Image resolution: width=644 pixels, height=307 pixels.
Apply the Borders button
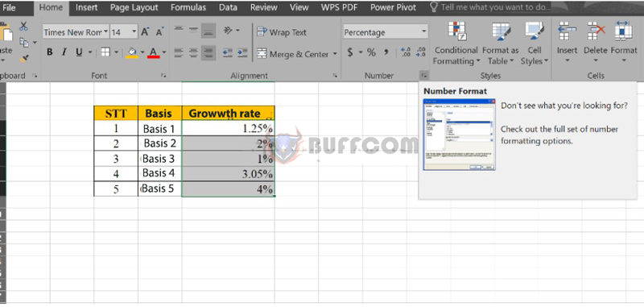(x=105, y=52)
